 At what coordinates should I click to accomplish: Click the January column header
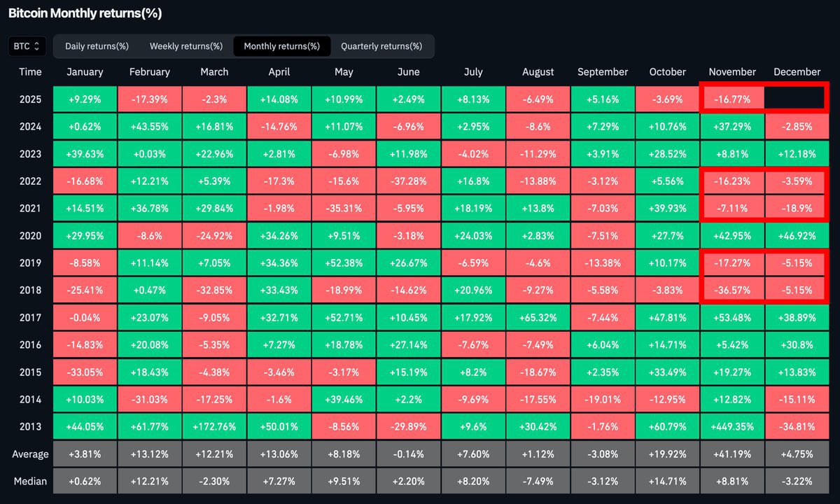point(85,71)
